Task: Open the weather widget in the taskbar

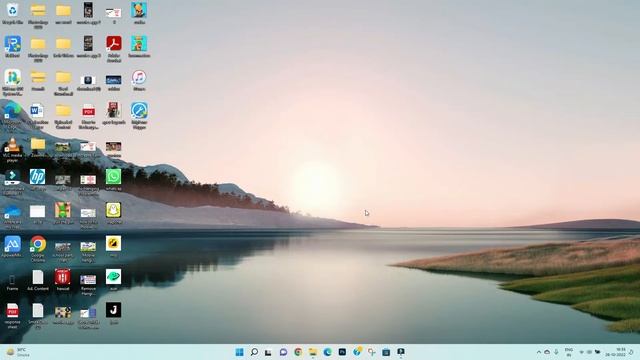Action: [18, 352]
